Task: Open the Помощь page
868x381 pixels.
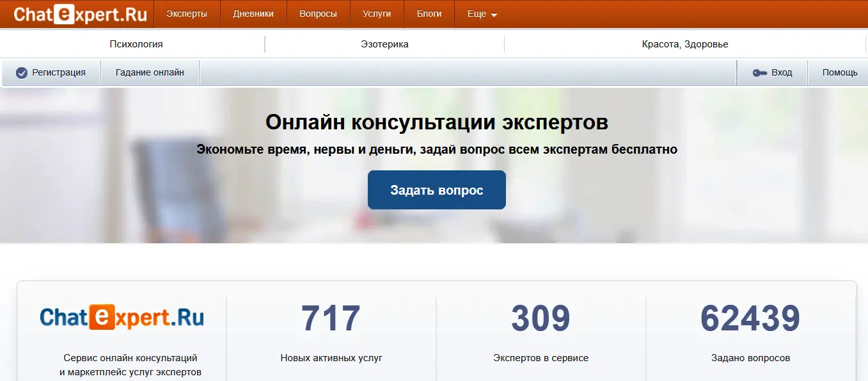Action: pyautogui.click(x=839, y=73)
